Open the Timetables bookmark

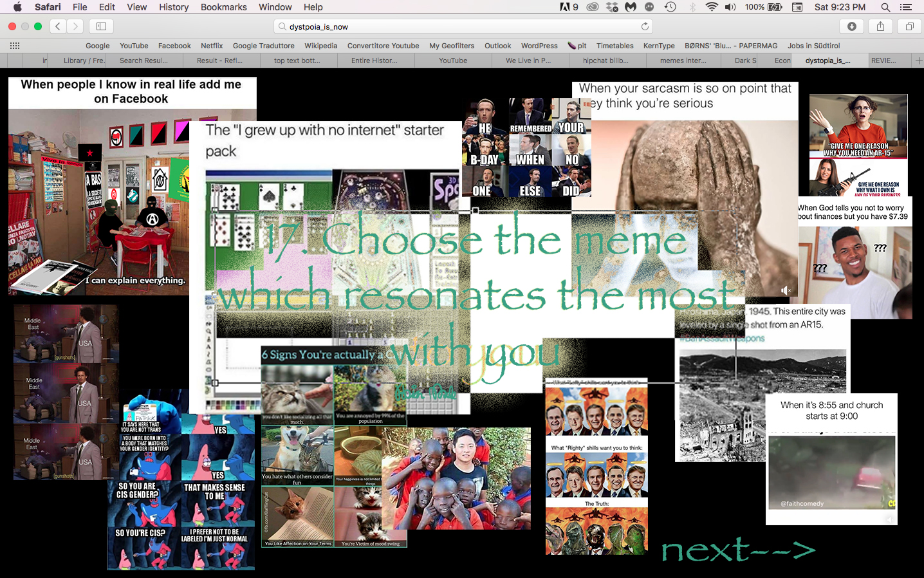coord(614,46)
